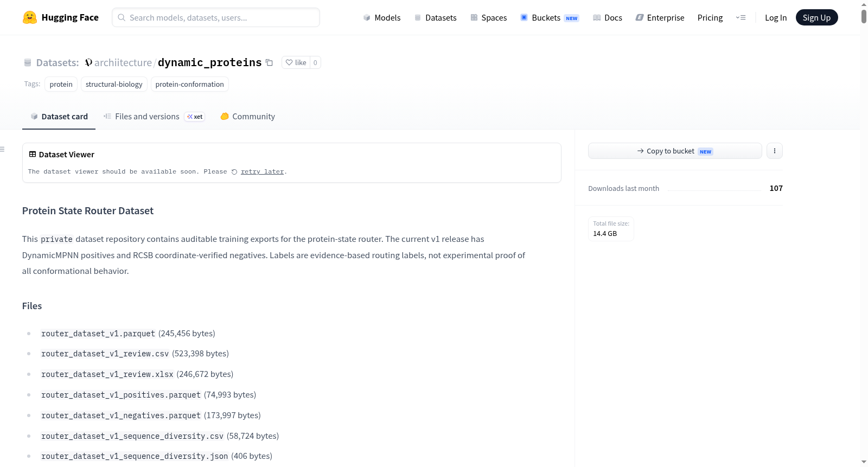Visit the Enterprise page
The height and width of the screenshot is (467, 868).
pyautogui.click(x=660, y=17)
